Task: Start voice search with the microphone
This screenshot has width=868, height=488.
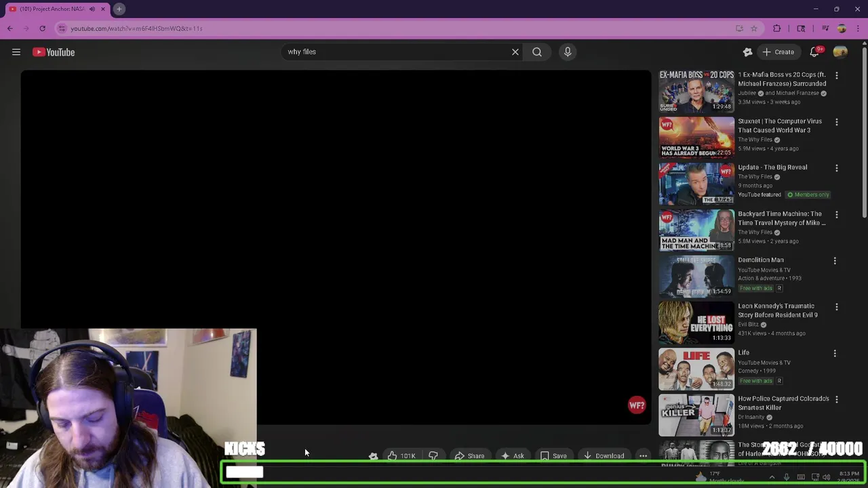Action: [x=568, y=52]
